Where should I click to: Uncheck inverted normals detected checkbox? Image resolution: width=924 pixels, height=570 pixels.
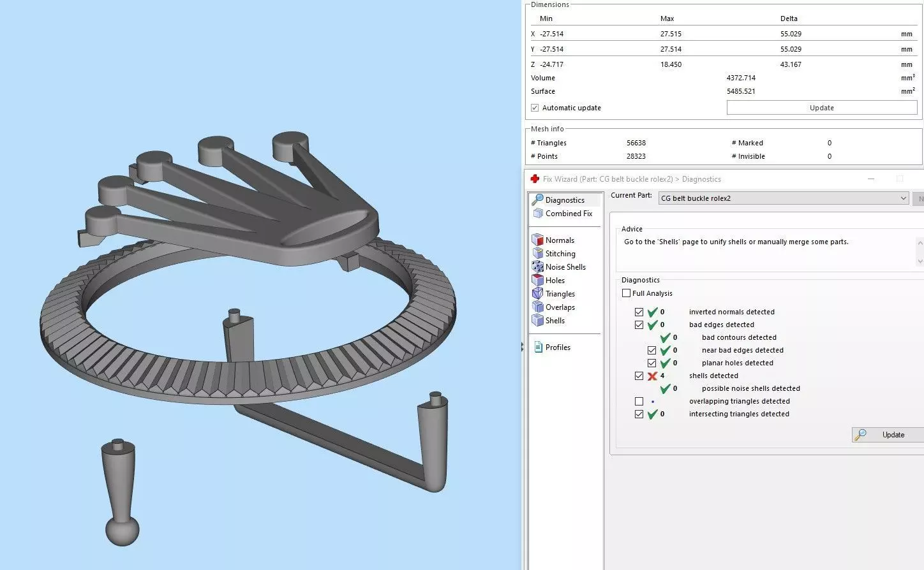(x=639, y=312)
